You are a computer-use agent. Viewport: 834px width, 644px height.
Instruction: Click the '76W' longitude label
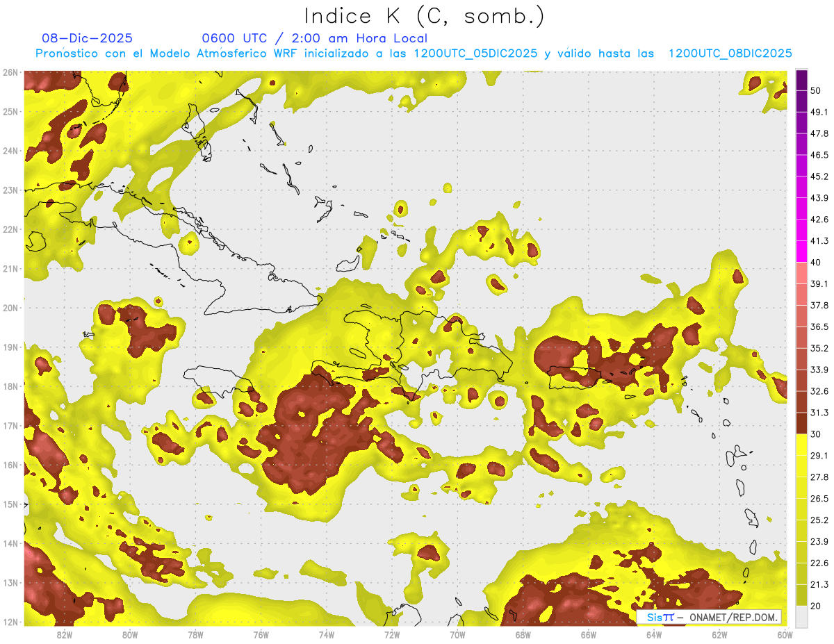click(261, 635)
